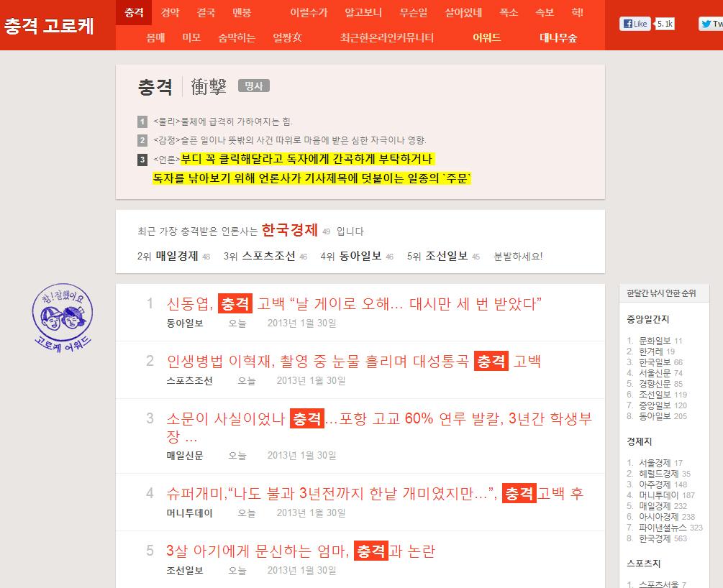Click the Facebook Like button
723x588 pixels.
click(x=635, y=24)
